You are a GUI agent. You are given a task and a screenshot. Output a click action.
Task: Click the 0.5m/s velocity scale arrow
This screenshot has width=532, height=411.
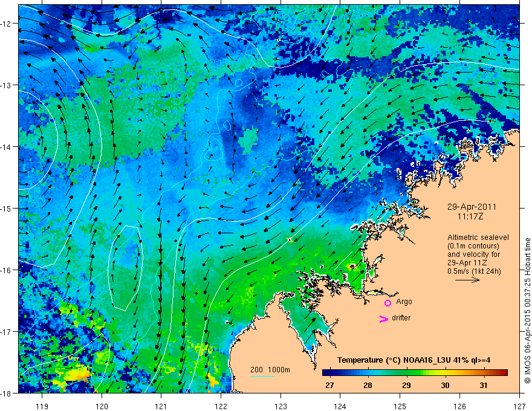(467, 280)
